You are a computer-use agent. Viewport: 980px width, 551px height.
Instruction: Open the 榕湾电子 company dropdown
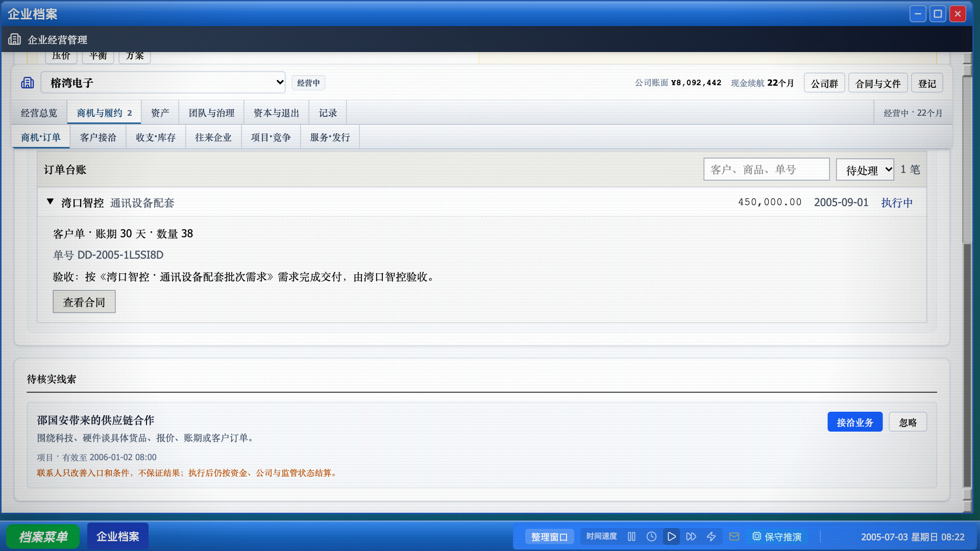click(x=163, y=83)
